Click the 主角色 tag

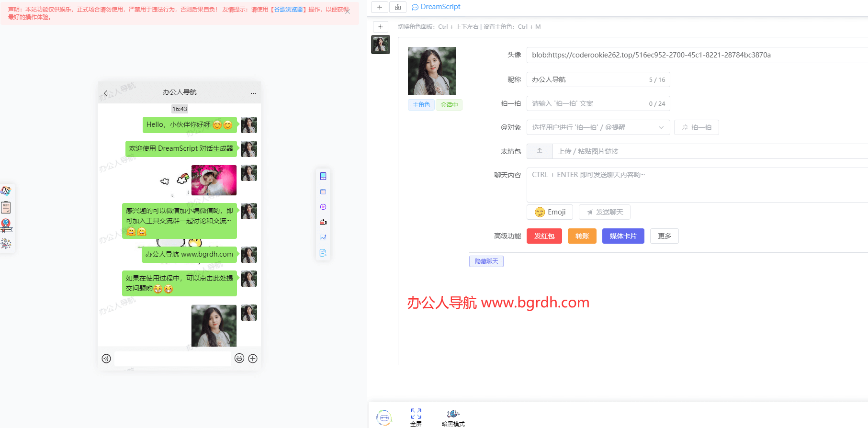click(421, 105)
